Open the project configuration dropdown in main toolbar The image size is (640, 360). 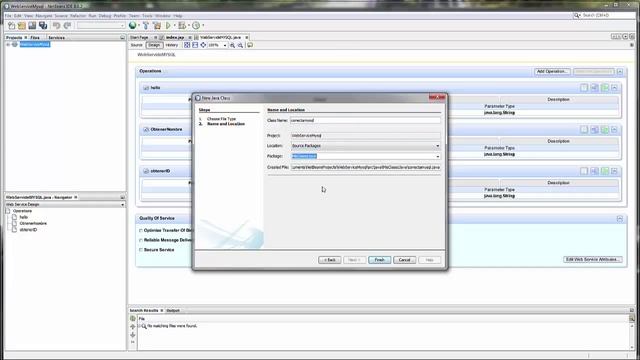101,26
